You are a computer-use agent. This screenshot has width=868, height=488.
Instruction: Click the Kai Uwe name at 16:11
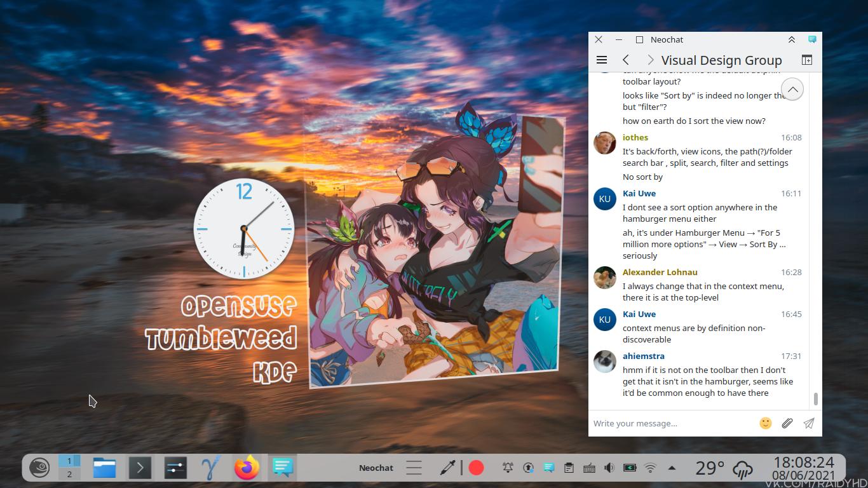click(639, 193)
